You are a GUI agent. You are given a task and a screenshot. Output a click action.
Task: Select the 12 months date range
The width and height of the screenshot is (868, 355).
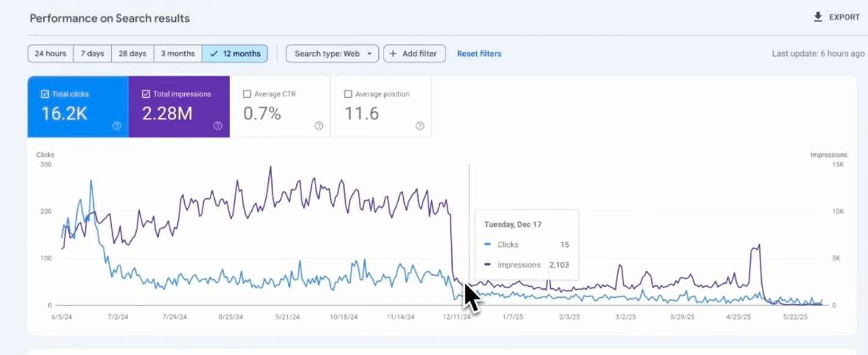[x=235, y=54]
